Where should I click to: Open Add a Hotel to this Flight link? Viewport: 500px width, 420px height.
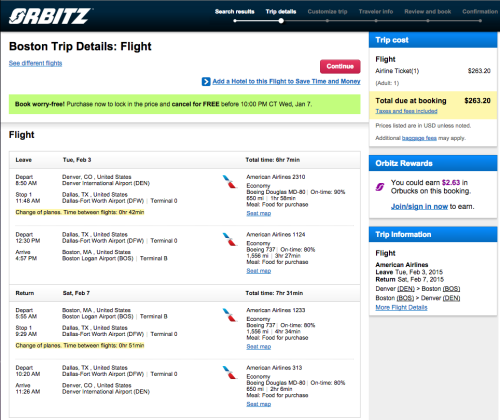(x=286, y=81)
